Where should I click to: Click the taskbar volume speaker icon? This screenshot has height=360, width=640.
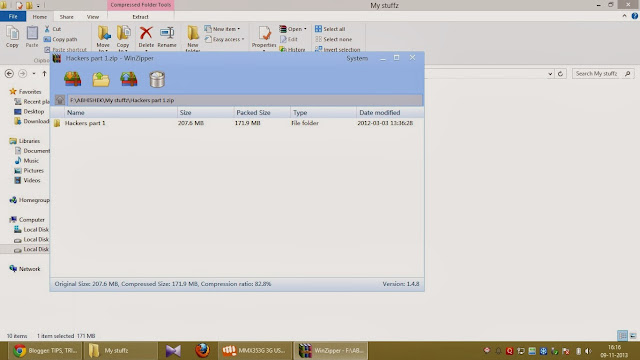588,351
